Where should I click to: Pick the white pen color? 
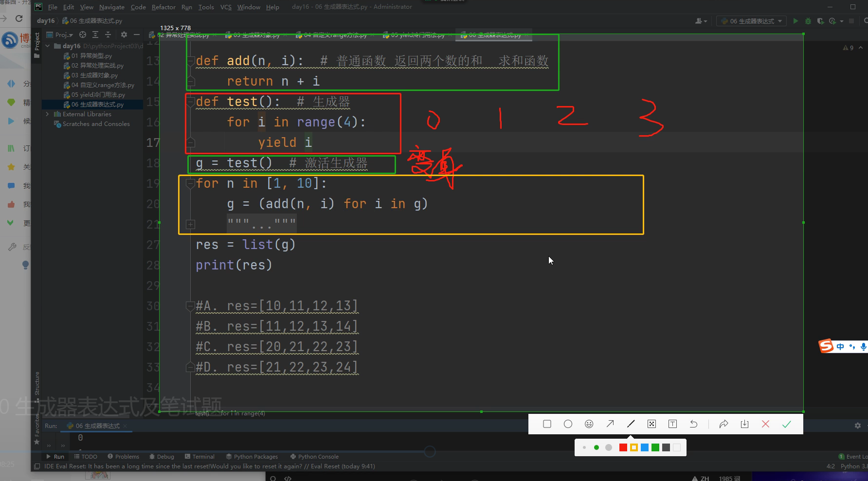tap(677, 447)
